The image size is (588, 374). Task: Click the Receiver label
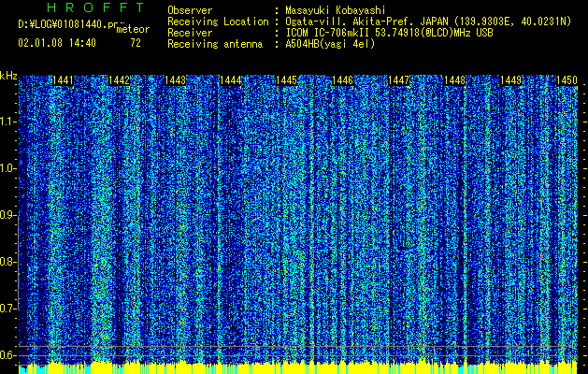point(190,33)
